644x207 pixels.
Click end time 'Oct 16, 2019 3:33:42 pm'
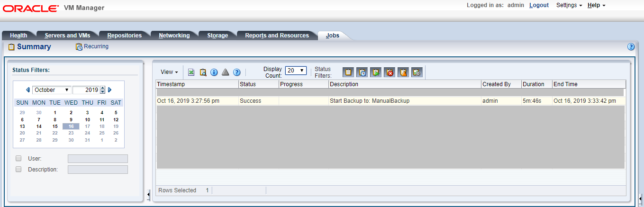click(585, 101)
